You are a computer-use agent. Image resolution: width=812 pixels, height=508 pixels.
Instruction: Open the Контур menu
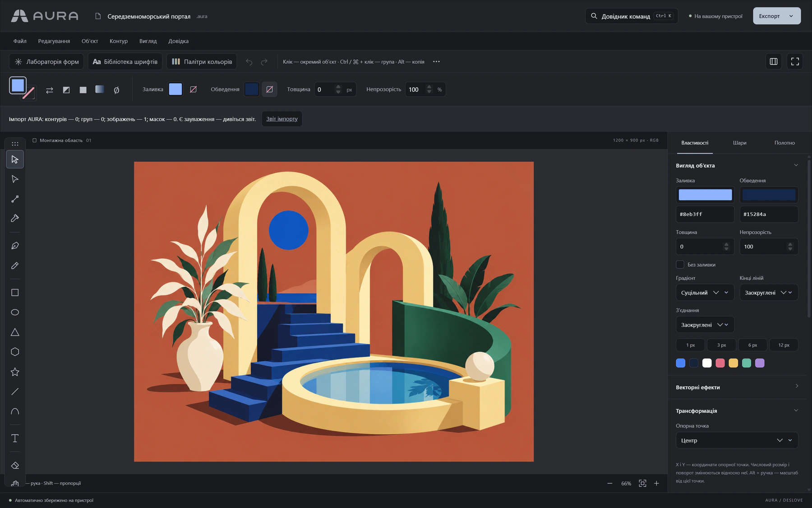[119, 41]
